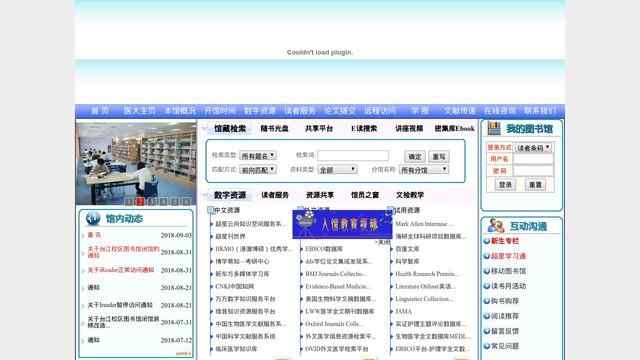
Task: Open the 新生专栏 link
Action: pos(505,241)
